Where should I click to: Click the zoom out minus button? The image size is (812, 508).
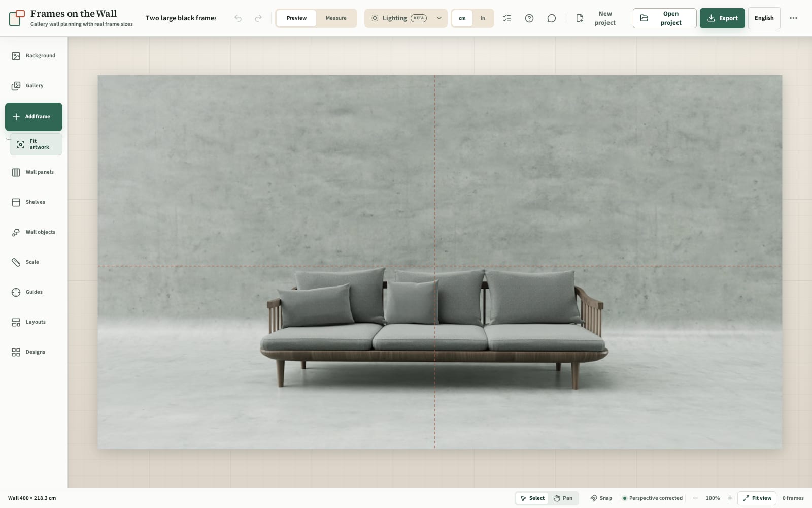point(695,498)
